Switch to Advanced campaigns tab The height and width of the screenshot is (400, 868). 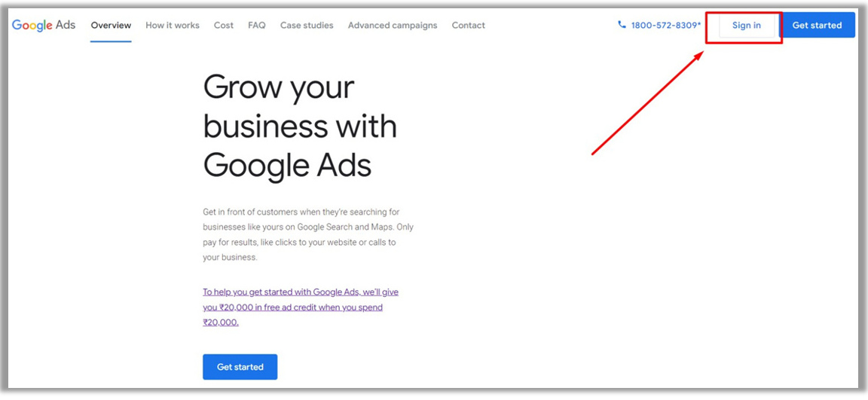(x=393, y=26)
